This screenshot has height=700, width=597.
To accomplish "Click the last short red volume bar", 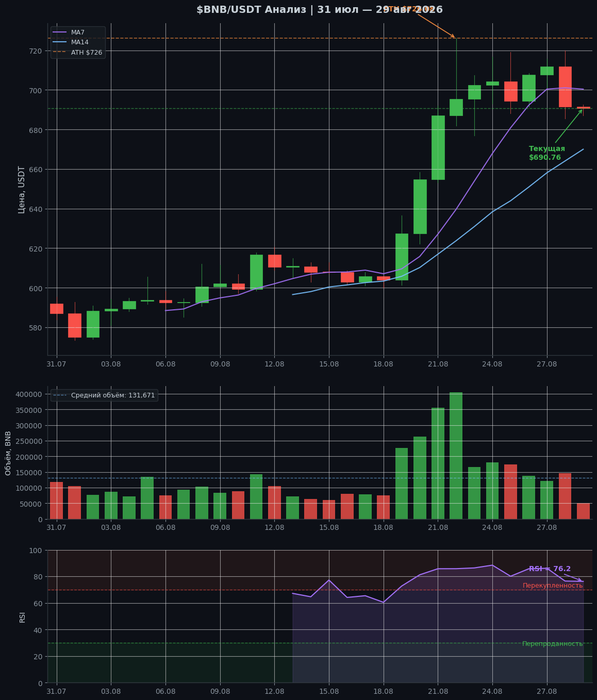I will pos(583,511).
